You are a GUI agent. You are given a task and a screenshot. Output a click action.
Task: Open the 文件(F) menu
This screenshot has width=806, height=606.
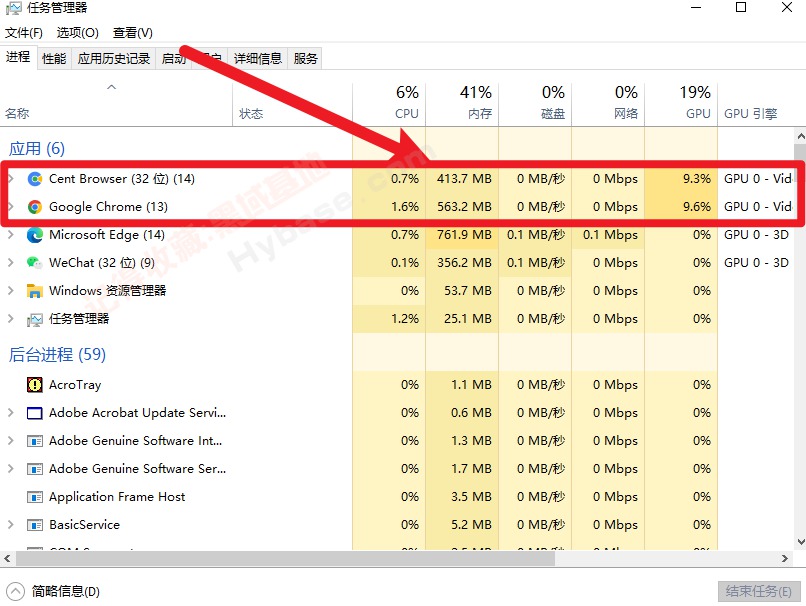pyautogui.click(x=24, y=33)
